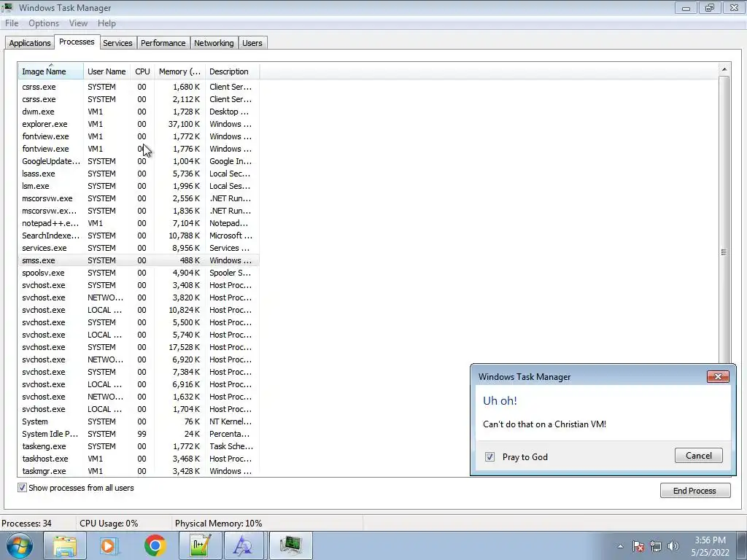
Task: Show hidden system tray icons arrow
Action: [620, 546]
